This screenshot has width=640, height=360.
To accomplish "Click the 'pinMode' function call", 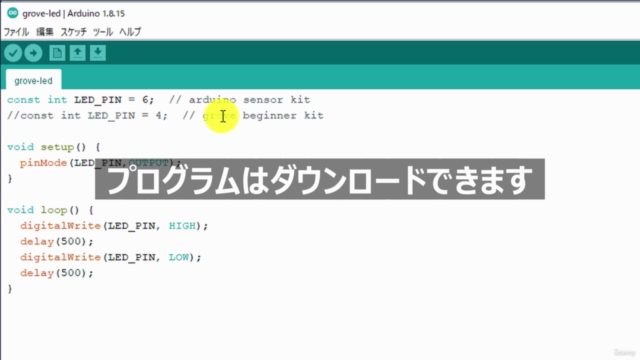I will (x=43, y=163).
